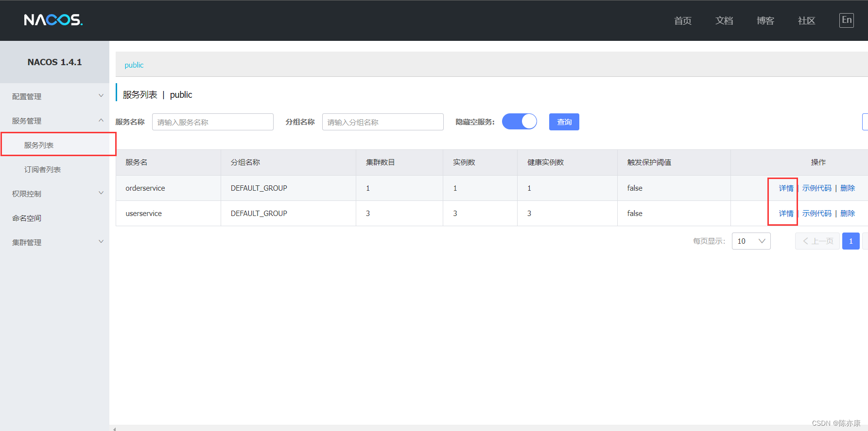Image resolution: width=868 pixels, height=431 pixels.
Task: Open 文档 in the top navigation
Action: [724, 20]
